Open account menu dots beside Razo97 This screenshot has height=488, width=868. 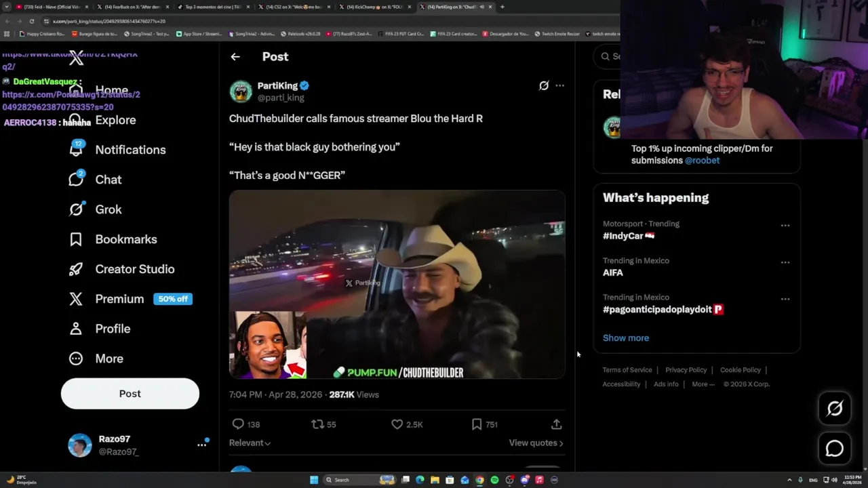point(201,445)
